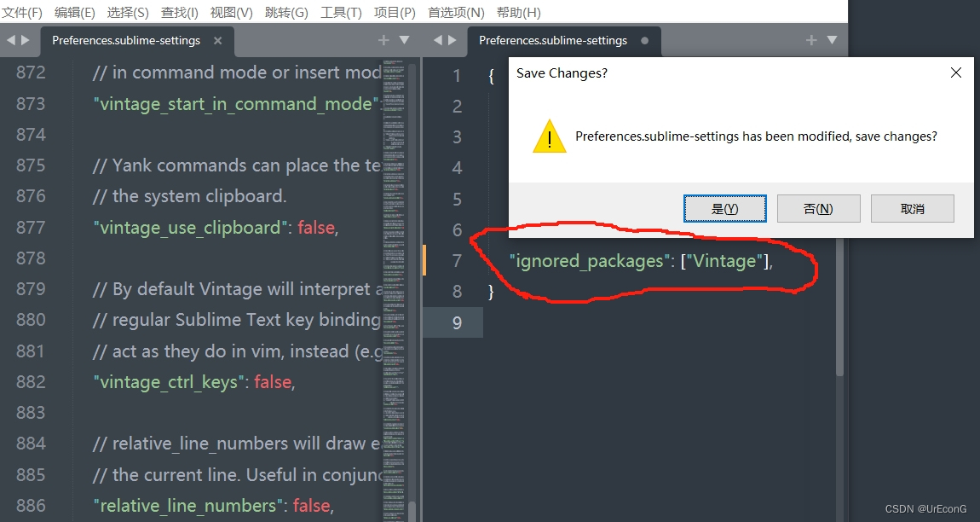Open the tab overflow dropdown in the left pane
This screenshot has height=522, width=980.
pyautogui.click(x=402, y=39)
